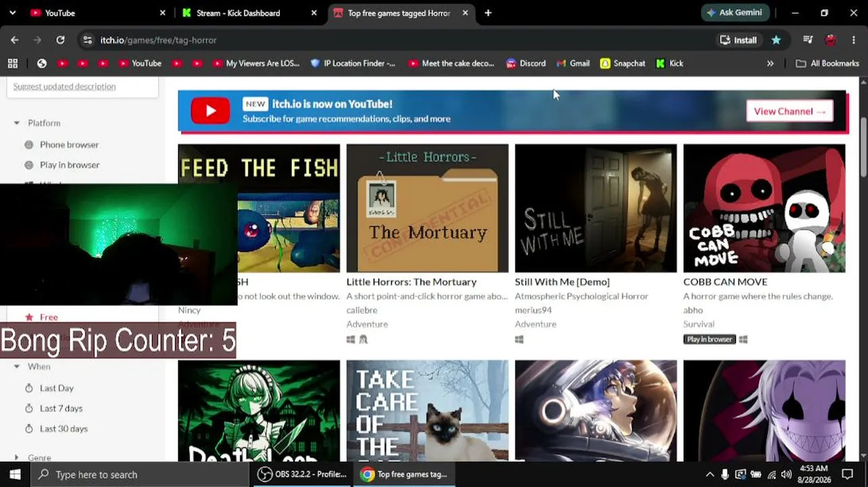This screenshot has width=868, height=487.
Task: Filter by Phone browser platform
Action: tap(69, 145)
